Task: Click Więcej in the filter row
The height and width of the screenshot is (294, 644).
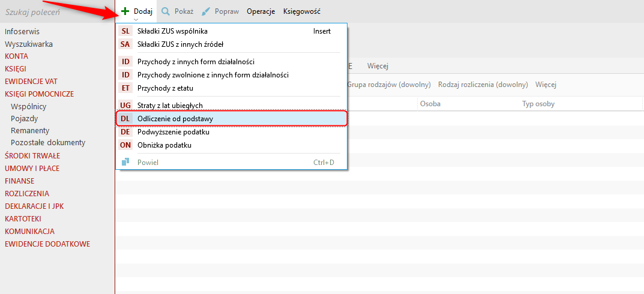Action: coord(546,85)
